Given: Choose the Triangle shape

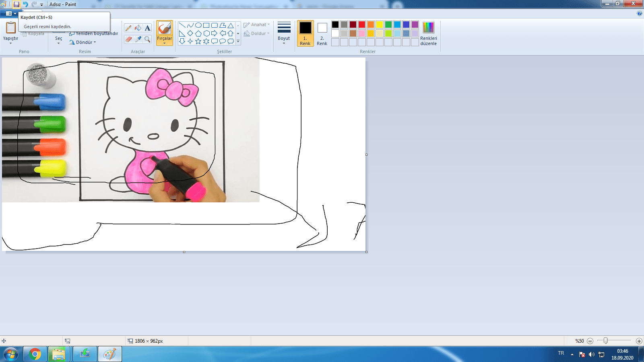Looking at the screenshot, I should point(231,25).
